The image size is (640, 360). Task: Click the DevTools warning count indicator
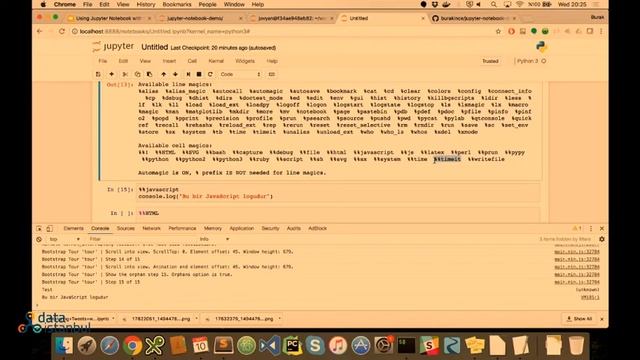577,229
